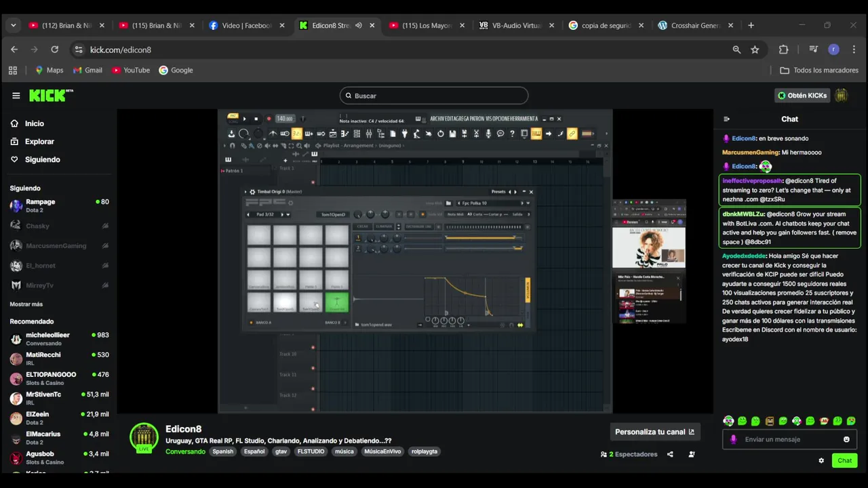Close the FPC plugin window
This screenshot has width=868, height=488.
[x=531, y=192]
